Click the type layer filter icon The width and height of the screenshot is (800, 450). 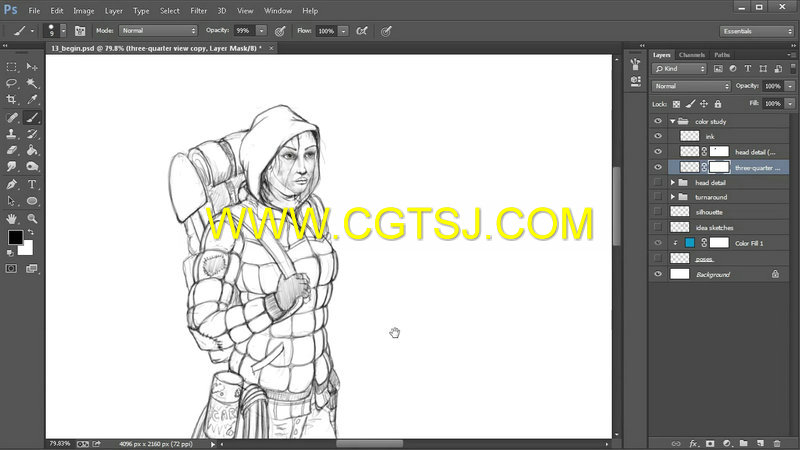(747, 68)
